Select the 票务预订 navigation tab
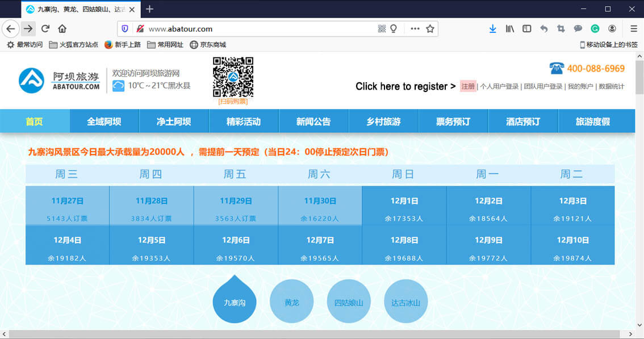The height and width of the screenshot is (339, 644). click(453, 121)
